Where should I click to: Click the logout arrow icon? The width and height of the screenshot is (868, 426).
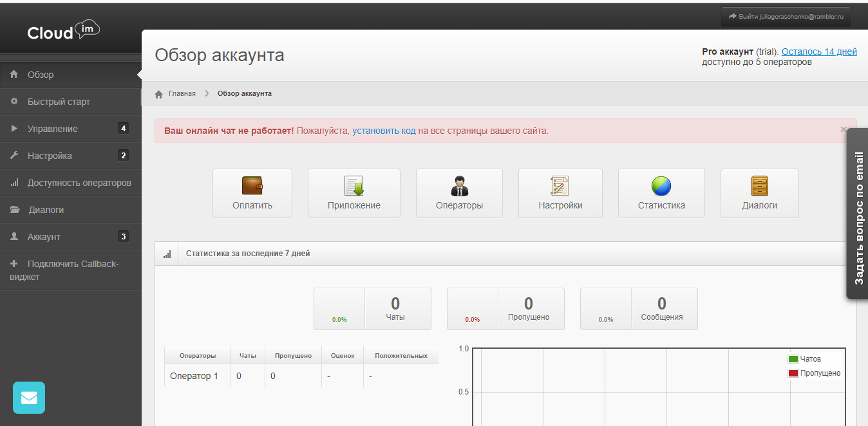pyautogui.click(x=732, y=16)
